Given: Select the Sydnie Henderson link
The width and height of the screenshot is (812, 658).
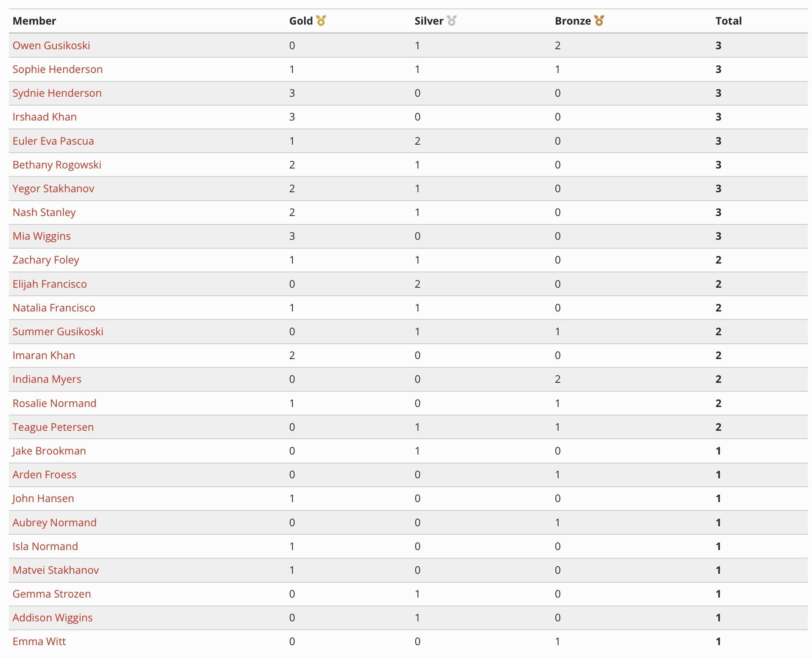Looking at the screenshot, I should 57,93.
